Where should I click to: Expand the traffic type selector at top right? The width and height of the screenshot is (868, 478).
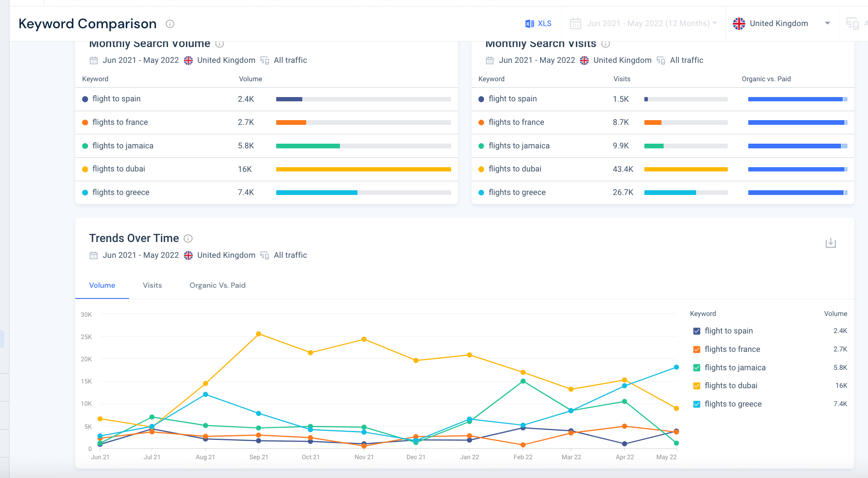[x=852, y=24]
